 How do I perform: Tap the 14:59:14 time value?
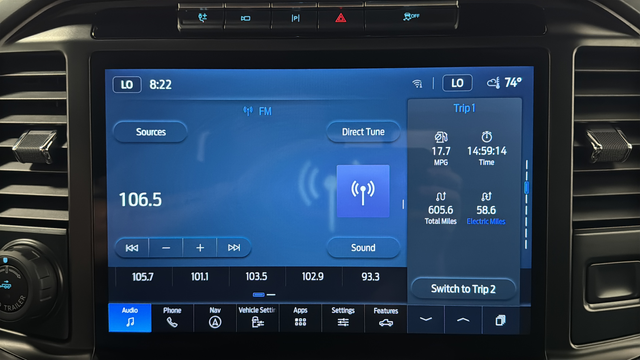(x=487, y=151)
